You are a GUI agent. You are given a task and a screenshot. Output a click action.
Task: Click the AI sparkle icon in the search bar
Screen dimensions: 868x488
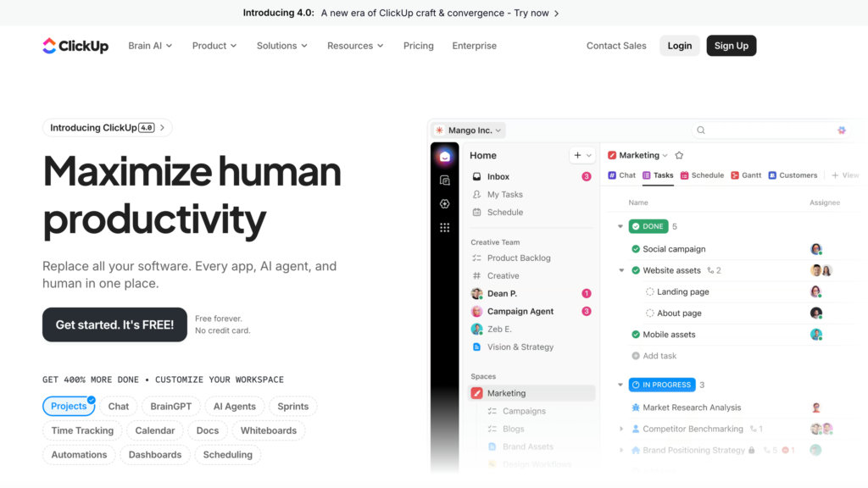[842, 130]
